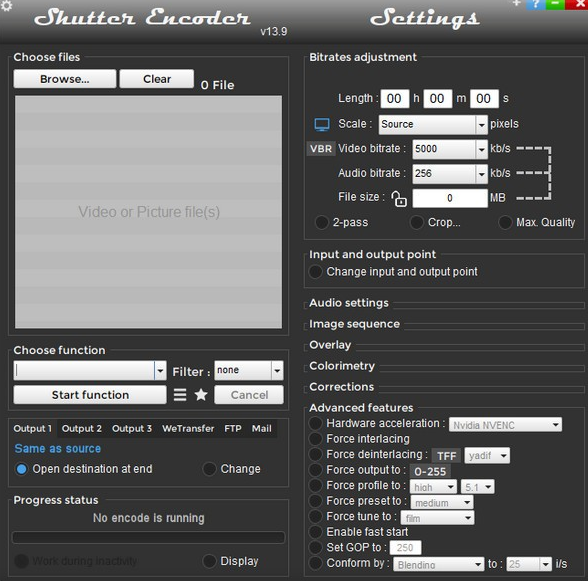Click the Browse... button
This screenshot has width=588, height=581.
[x=64, y=79]
